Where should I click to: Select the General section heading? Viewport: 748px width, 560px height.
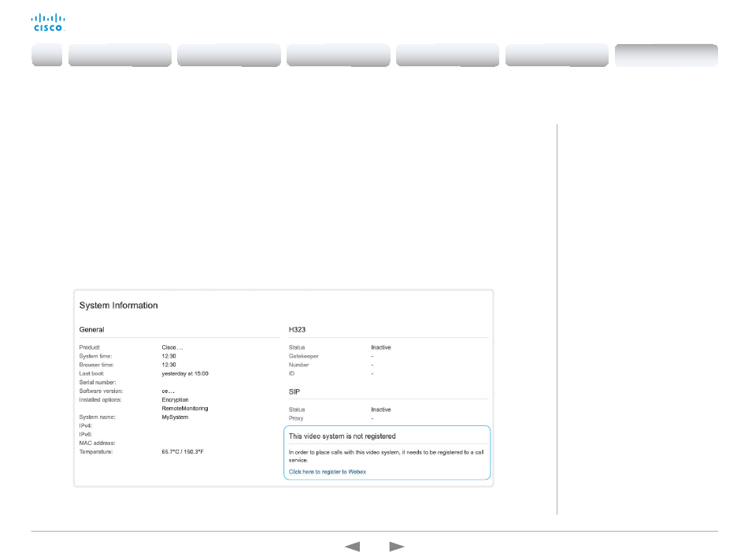point(92,329)
